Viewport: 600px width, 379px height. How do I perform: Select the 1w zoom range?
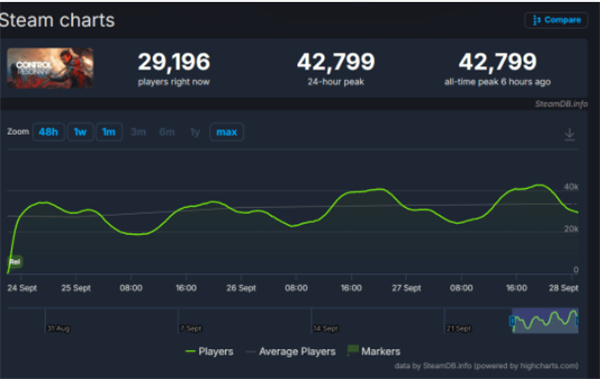[x=80, y=132]
